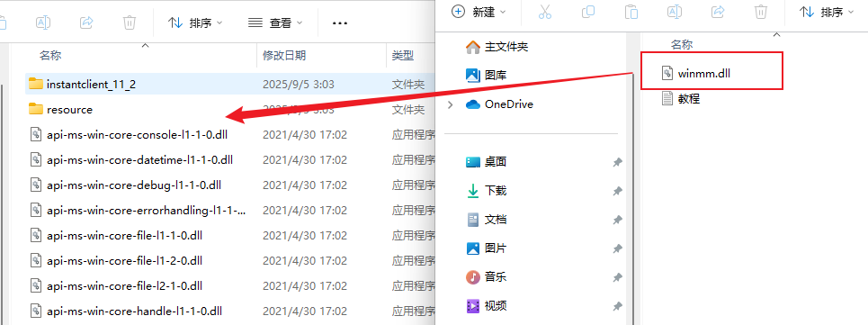Select api-ms-win-core-datetime-l1-1-0.dll
Screen dimensions: 868x325
tap(140, 160)
